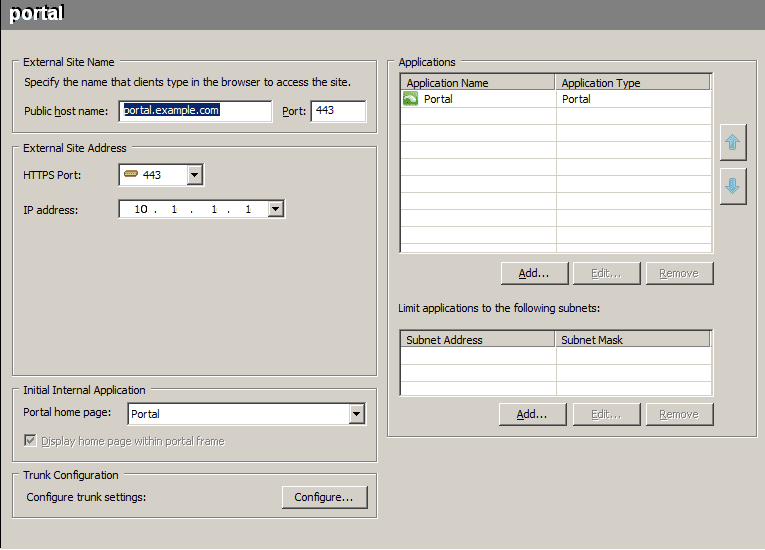Add a new application to the list
Screen dimensions: 765x550
pos(534,273)
